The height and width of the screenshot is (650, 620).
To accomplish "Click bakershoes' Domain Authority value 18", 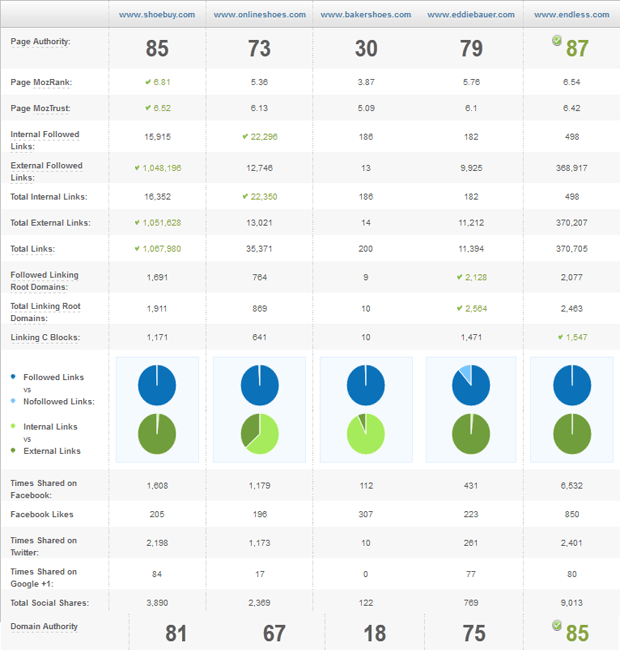I will coord(375,633).
